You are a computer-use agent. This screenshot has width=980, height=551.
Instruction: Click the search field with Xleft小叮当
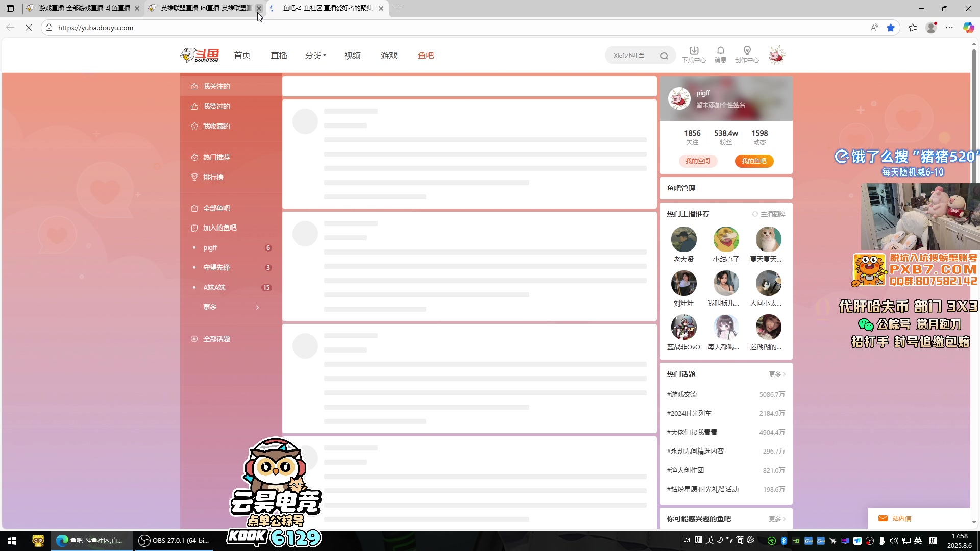click(x=633, y=56)
